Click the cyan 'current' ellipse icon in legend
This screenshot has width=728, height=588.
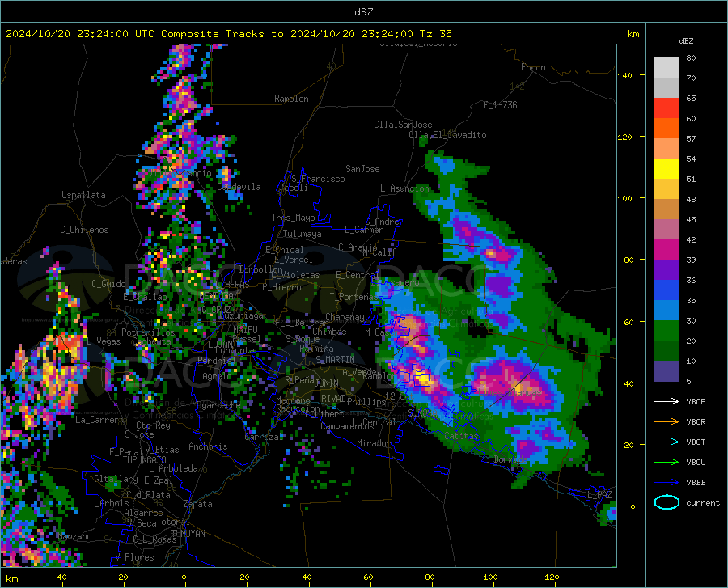(x=667, y=502)
